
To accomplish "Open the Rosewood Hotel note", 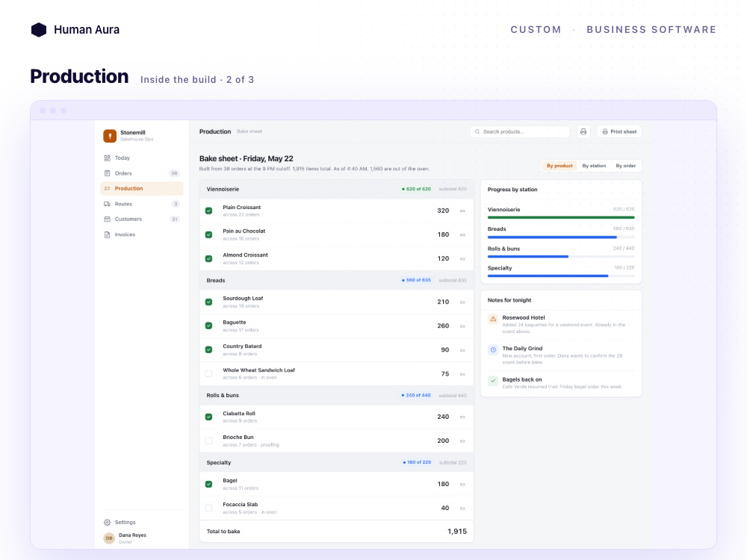I will [561, 324].
